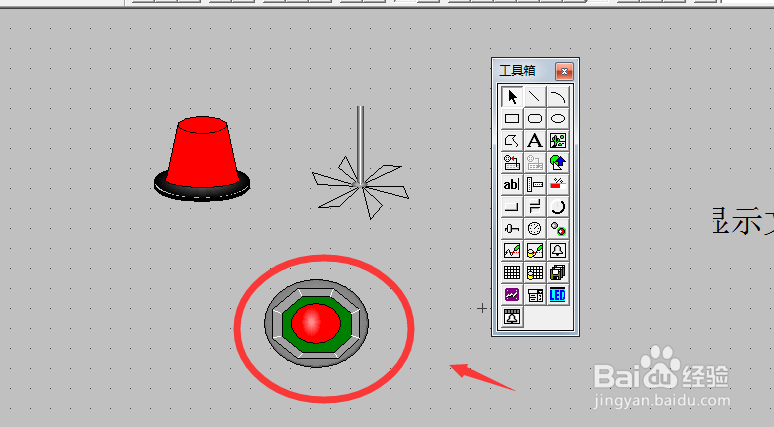Viewport: 774px width, 427px height.
Task: Select the percentage bar tool
Action: [x=558, y=185]
